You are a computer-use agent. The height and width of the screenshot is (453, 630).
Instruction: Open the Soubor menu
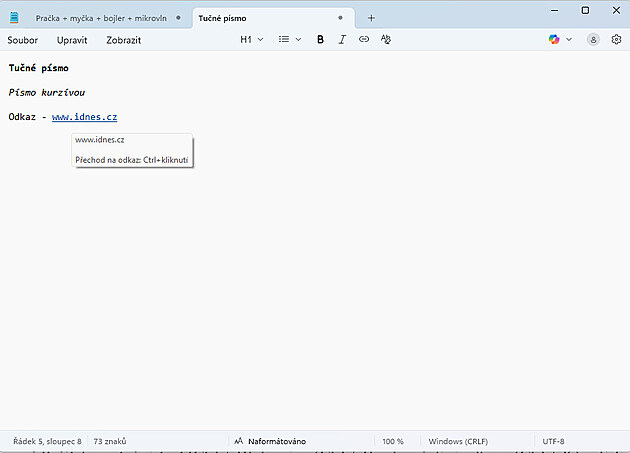[22, 40]
